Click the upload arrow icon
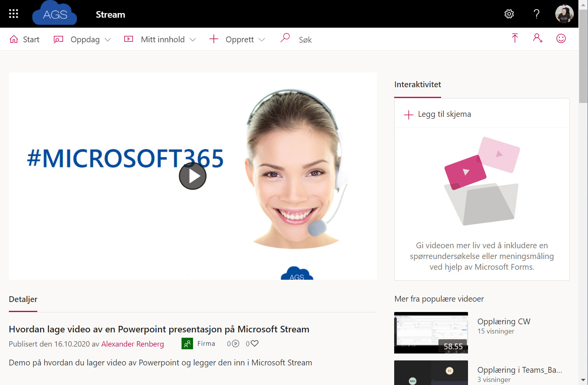The height and width of the screenshot is (385, 588). [x=515, y=38]
